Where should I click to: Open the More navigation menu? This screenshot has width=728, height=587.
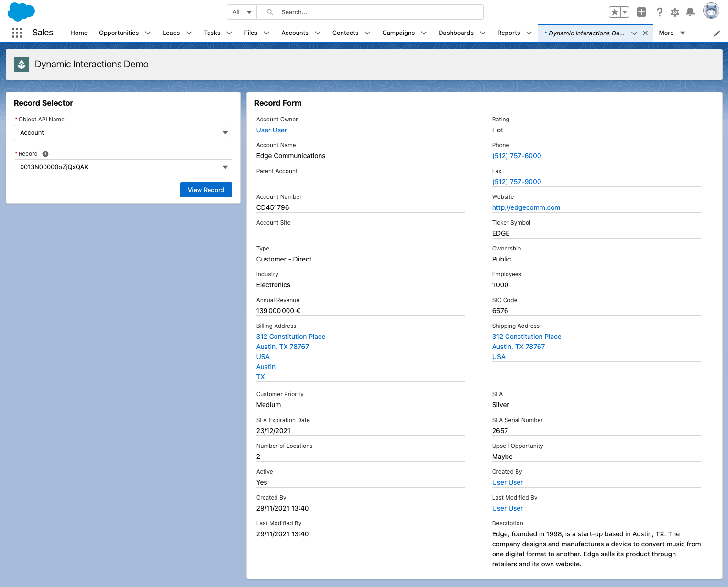(x=672, y=33)
